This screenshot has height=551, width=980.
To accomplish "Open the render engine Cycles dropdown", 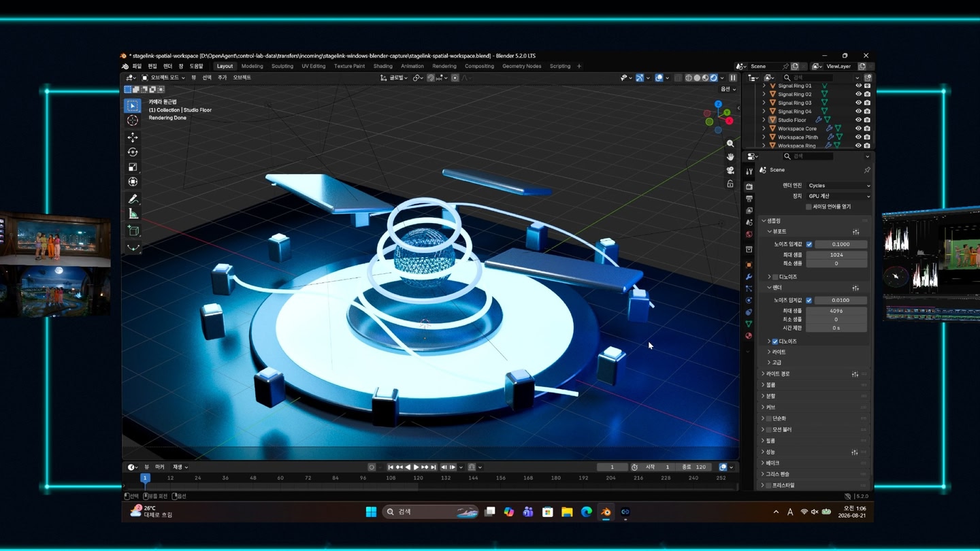I will [838, 186].
